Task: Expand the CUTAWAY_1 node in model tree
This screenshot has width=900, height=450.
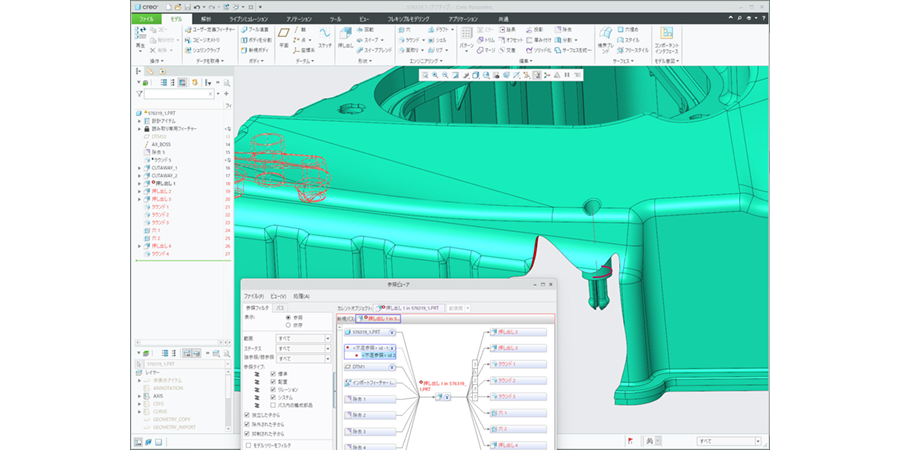Action: (x=139, y=168)
